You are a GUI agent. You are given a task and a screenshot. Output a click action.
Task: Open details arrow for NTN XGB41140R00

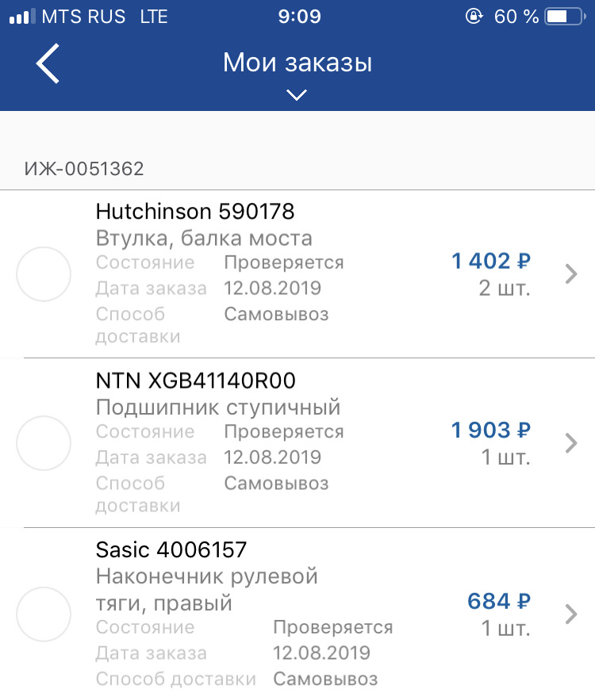click(x=570, y=443)
